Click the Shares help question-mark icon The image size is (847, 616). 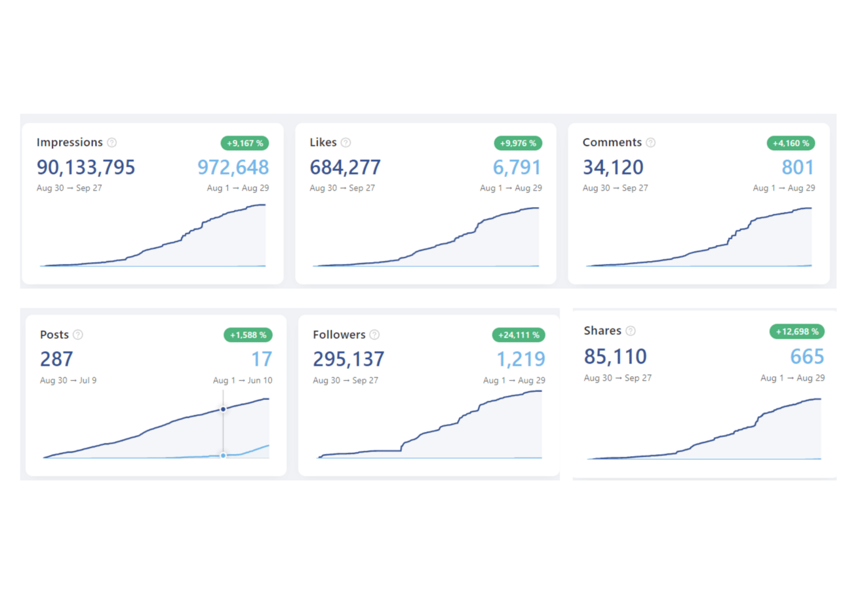(631, 331)
